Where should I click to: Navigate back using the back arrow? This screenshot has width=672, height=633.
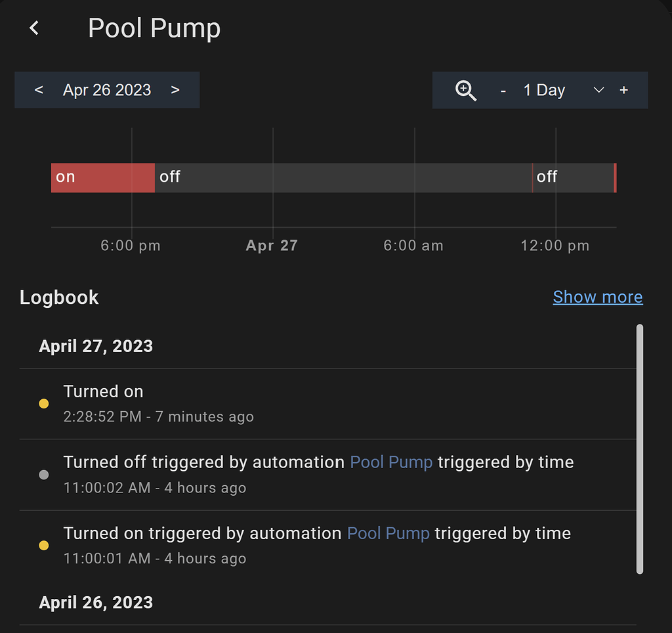pos(33,28)
